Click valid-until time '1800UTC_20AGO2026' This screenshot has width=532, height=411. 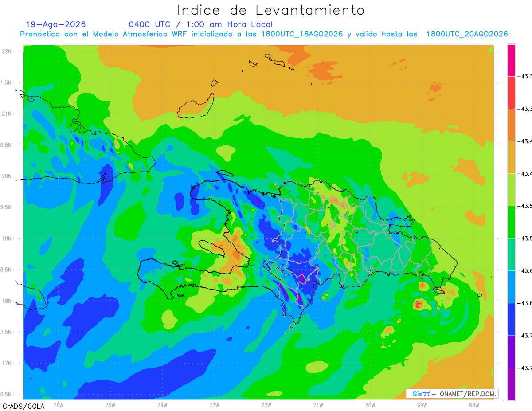467,34
